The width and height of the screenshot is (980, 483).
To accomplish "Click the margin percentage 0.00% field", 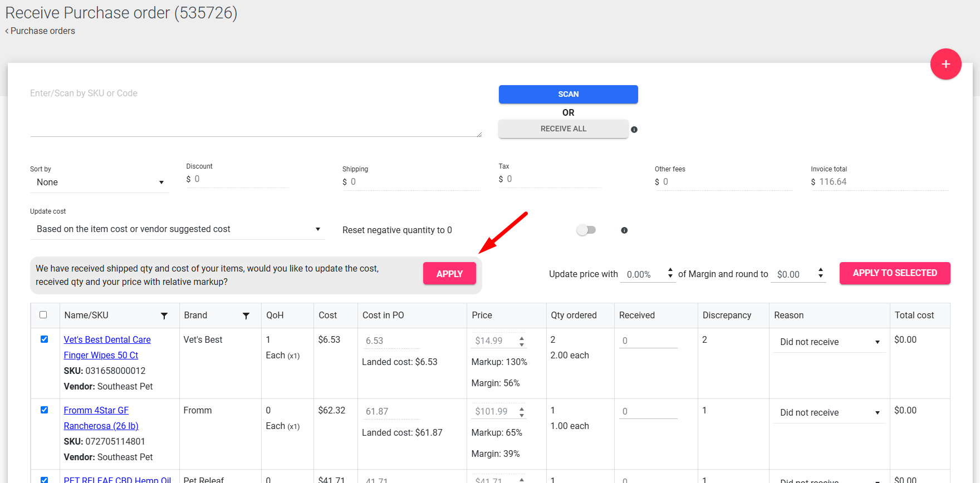I will pyautogui.click(x=644, y=274).
